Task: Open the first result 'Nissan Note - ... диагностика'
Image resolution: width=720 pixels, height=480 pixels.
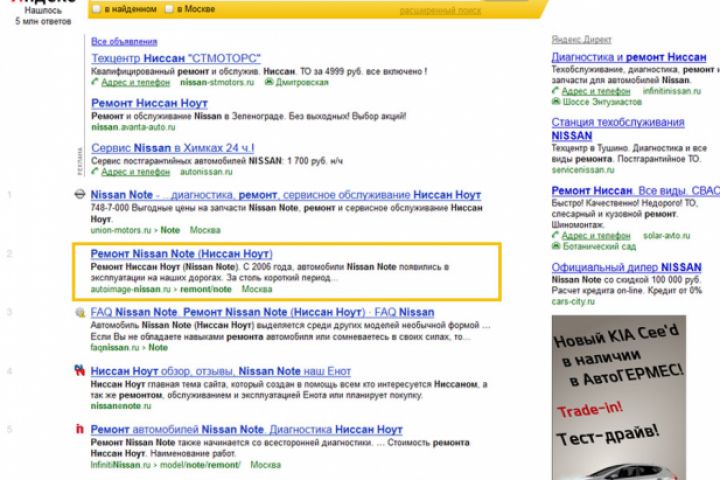Action: [286, 195]
